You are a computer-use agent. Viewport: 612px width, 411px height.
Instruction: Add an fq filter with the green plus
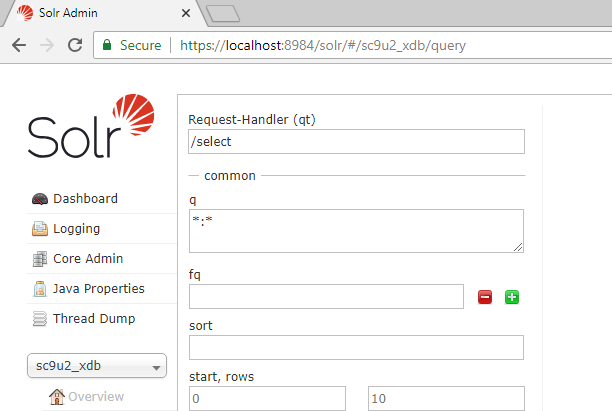pyautogui.click(x=512, y=297)
